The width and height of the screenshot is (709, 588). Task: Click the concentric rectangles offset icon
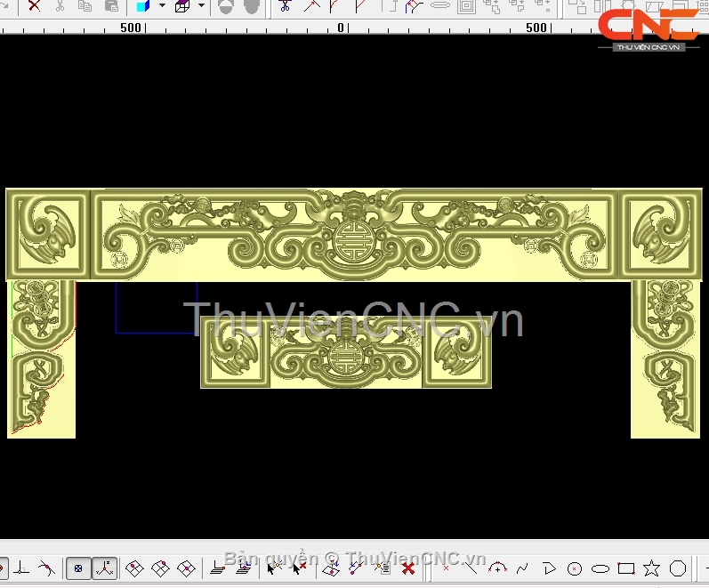(466, 5)
